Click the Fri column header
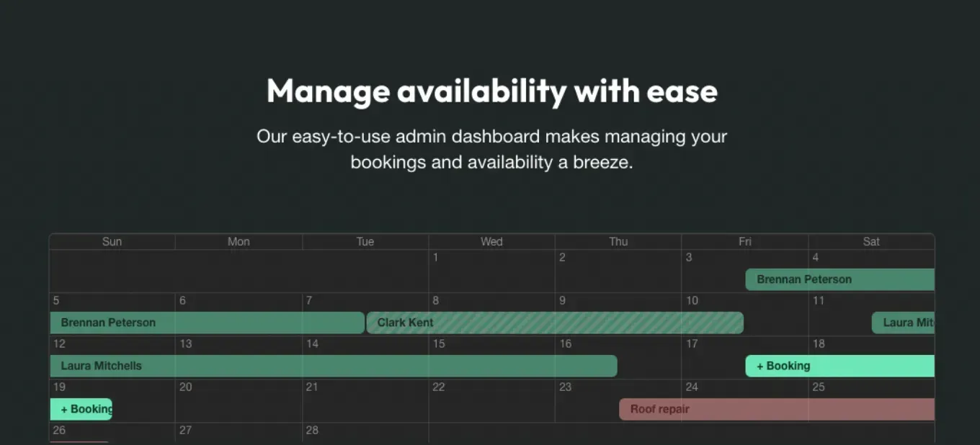The width and height of the screenshot is (980, 445). [x=744, y=242]
